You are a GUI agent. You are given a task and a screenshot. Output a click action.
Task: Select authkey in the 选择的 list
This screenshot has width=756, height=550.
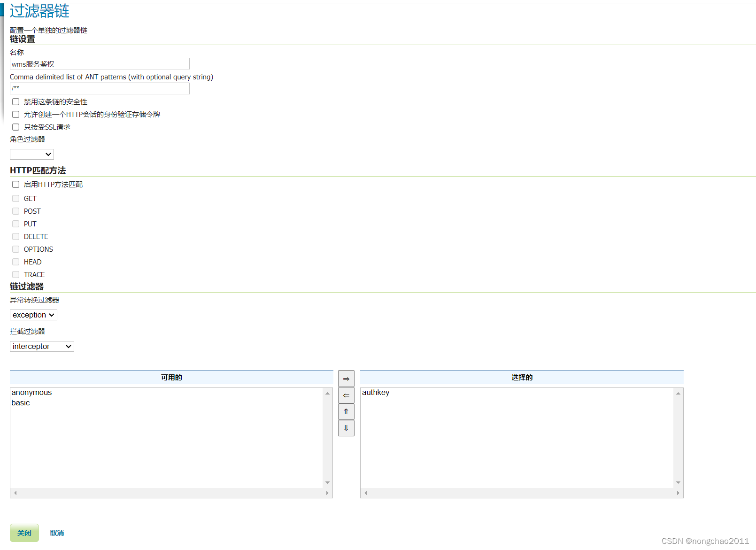375,392
